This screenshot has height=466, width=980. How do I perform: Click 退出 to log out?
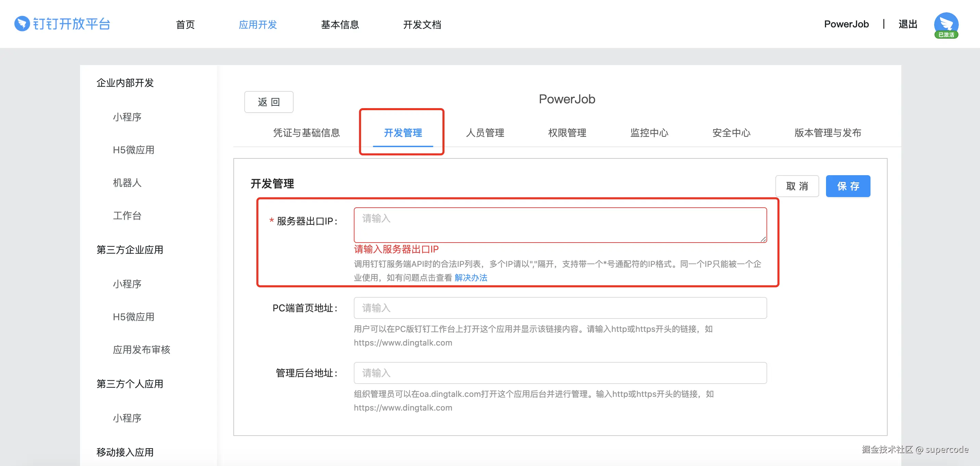click(907, 24)
